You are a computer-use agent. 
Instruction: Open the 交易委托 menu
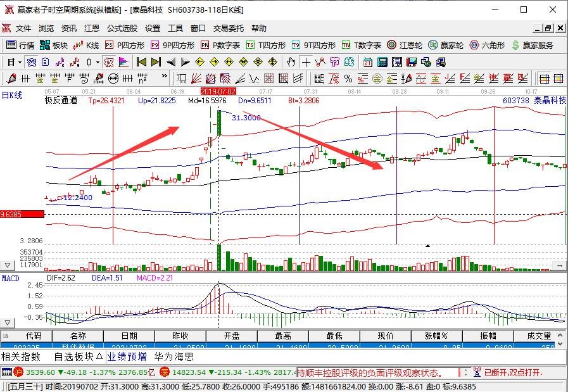(228, 28)
